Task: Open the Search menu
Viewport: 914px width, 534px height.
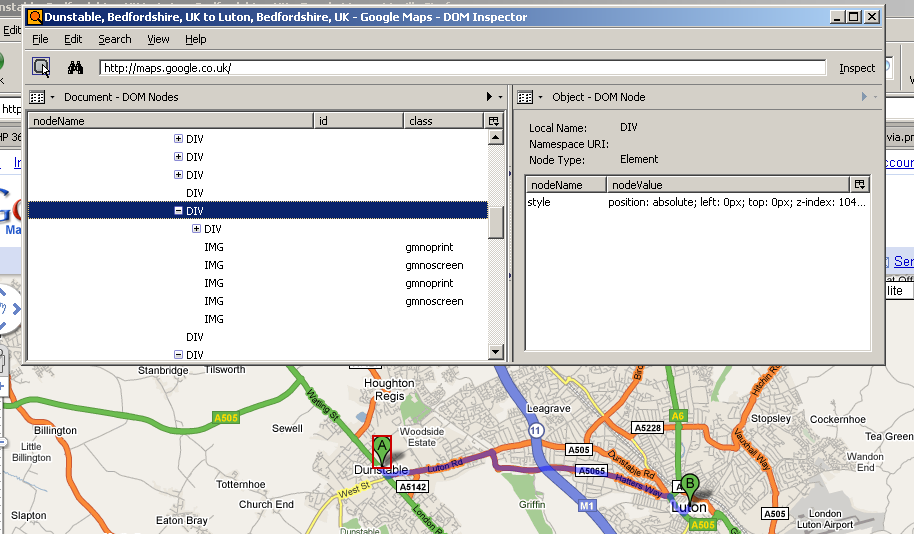Action: 115,39
